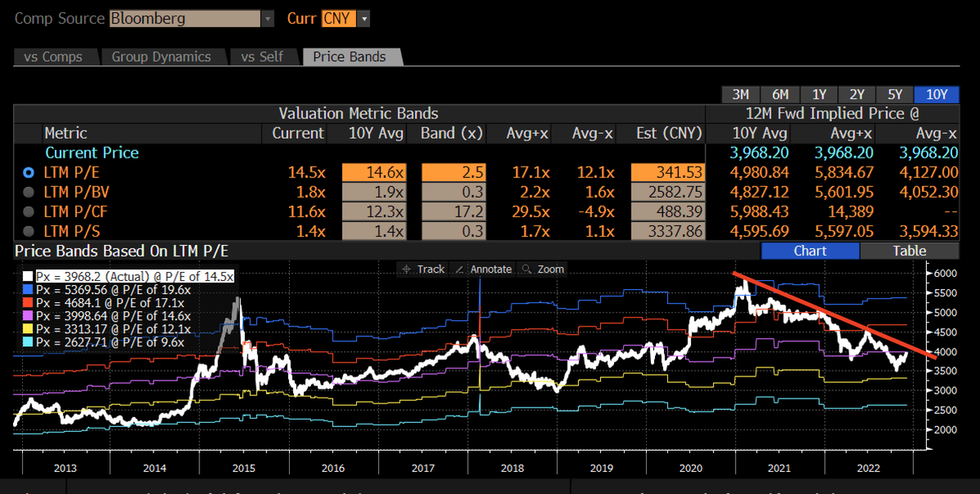The height and width of the screenshot is (494, 980).
Task: Edit LTM P/S estimate field 3337.86
Action: tap(667, 232)
